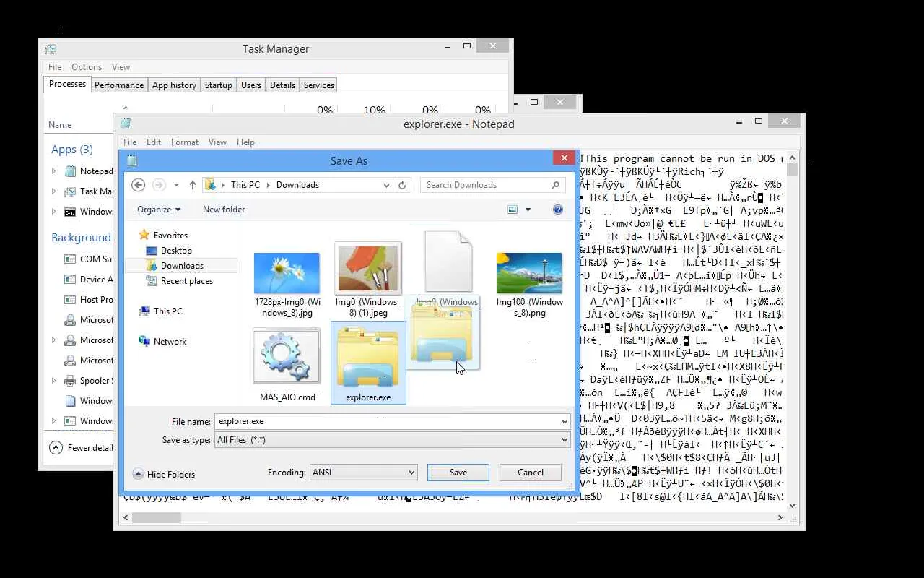This screenshot has height=578, width=924.
Task: Open Help with the blue question mark
Action: tap(558, 210)
